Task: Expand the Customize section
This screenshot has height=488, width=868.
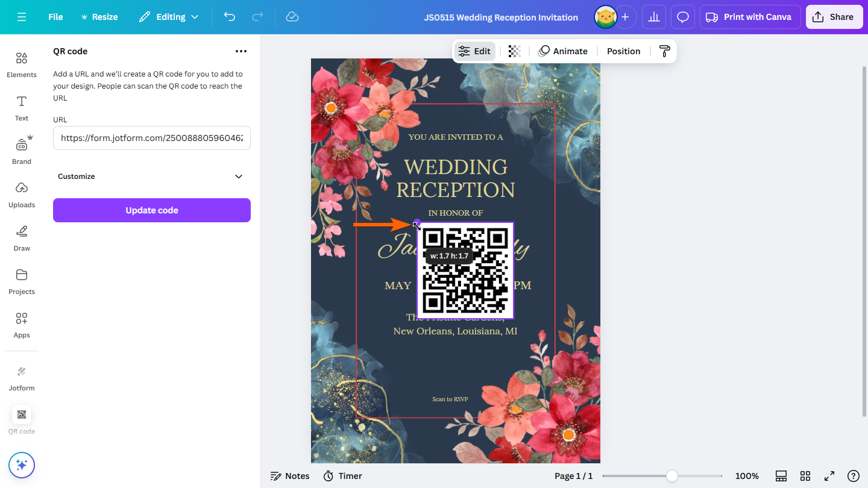Action: [152, 177]
